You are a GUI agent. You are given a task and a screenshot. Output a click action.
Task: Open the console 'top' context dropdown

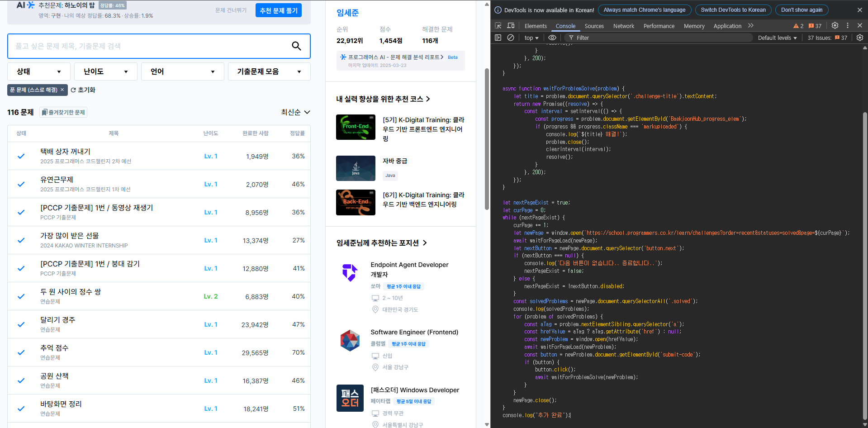(x=531, y=38)
